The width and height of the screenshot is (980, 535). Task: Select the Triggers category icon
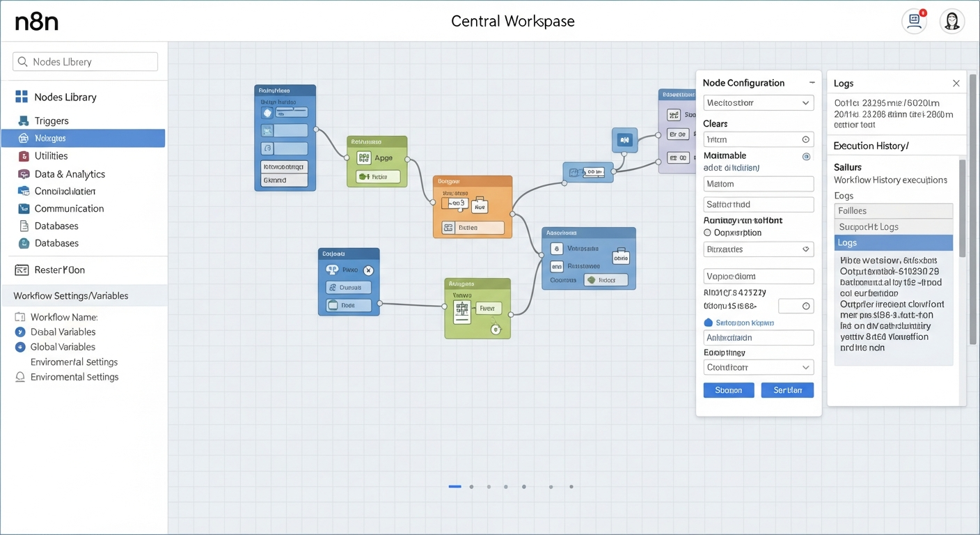tap(24, 121)
